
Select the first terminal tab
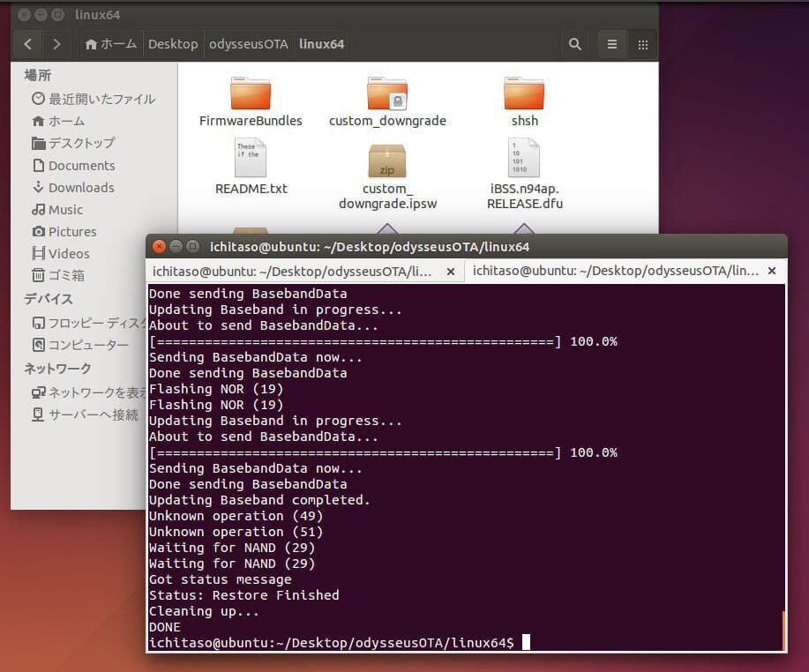[293, 272]
